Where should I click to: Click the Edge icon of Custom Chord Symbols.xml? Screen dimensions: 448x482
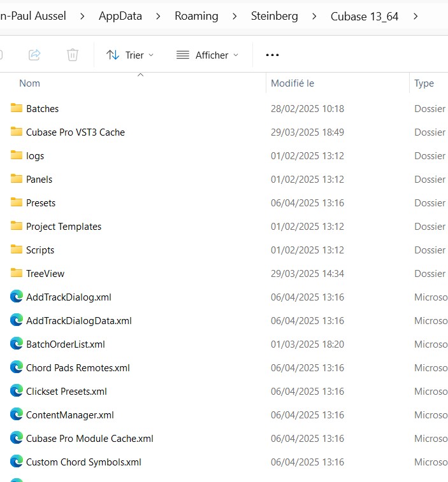[x=17, y=462]
